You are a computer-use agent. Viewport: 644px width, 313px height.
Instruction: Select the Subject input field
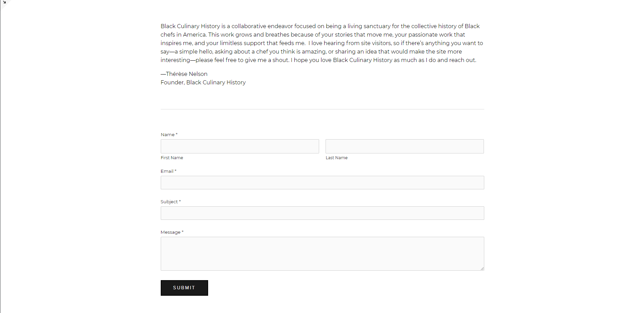click(x=322, y=213)
